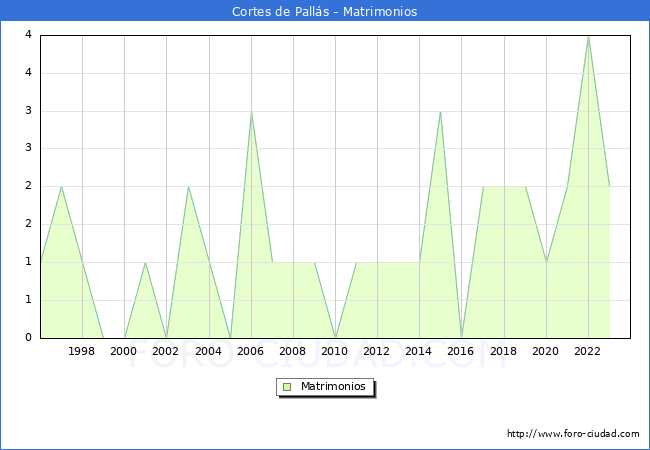
Task: Select the 2006 x-axis label
Action: coord(250,351)
